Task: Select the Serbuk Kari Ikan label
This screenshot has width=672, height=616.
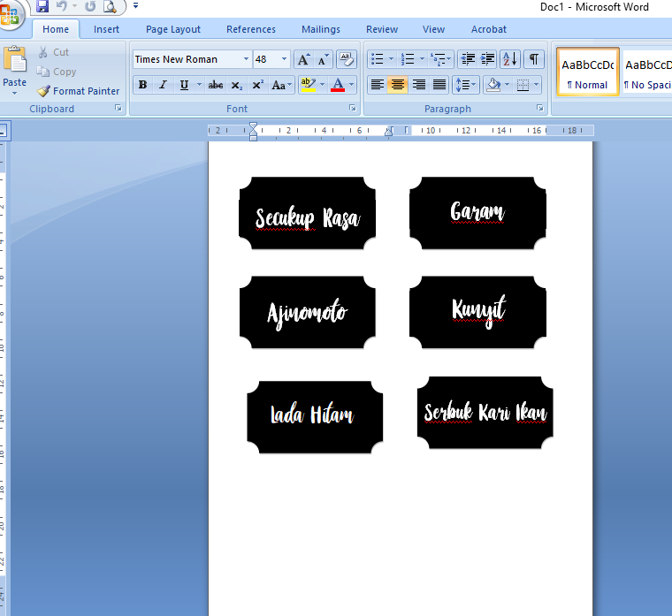Action: tap(485, 413)
